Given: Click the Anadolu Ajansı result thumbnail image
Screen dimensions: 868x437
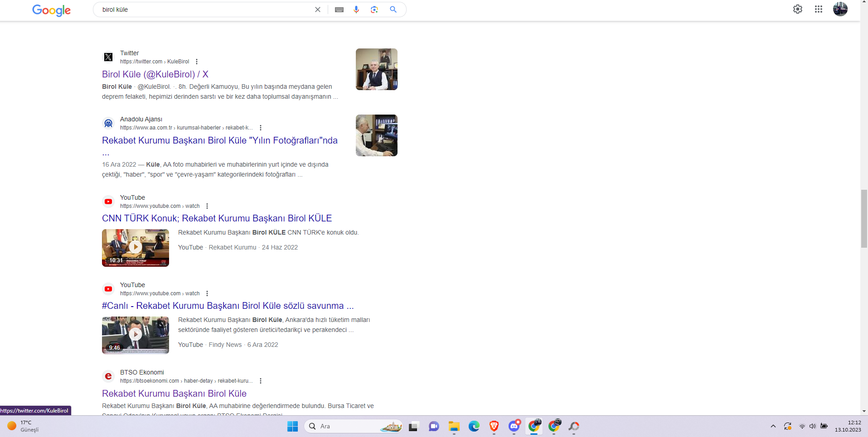Looking at the screenshot, I should pyautogui.click(x=377, y=135).
